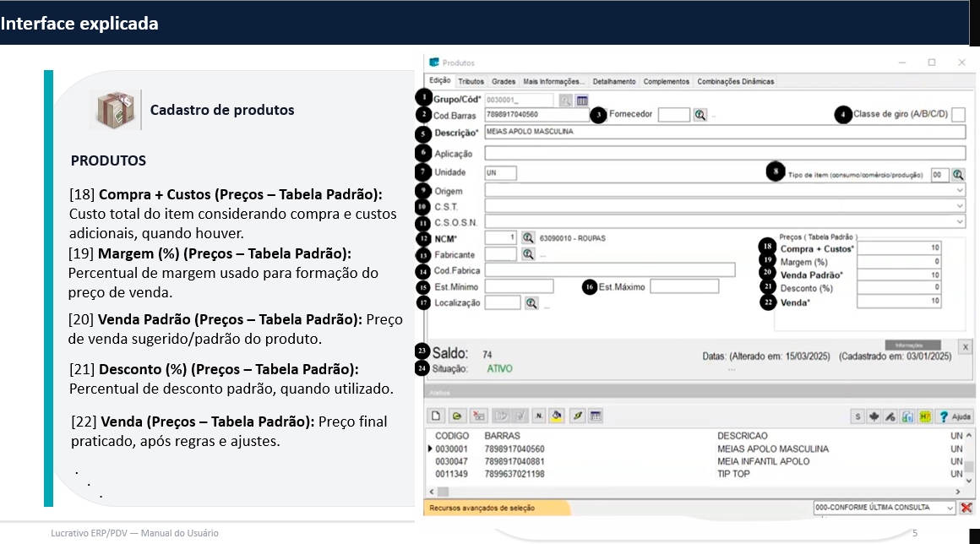Click the 'S' toolbar button
The image size is (980, 544).
click(x=858, y=416)
